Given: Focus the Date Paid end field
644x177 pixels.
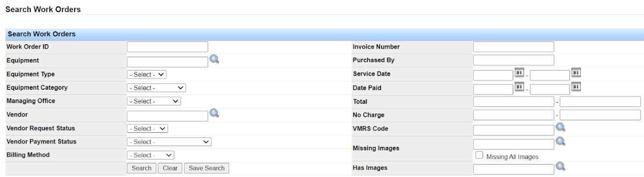Looking at the screenshot, I should click(550, 89).
